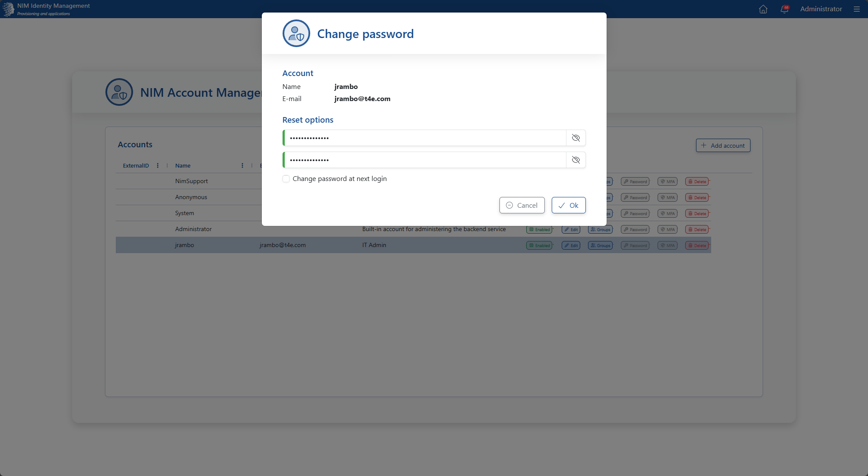Click IT Admin description cell
The image size is (868, 476).
click(x=374, y=245)
